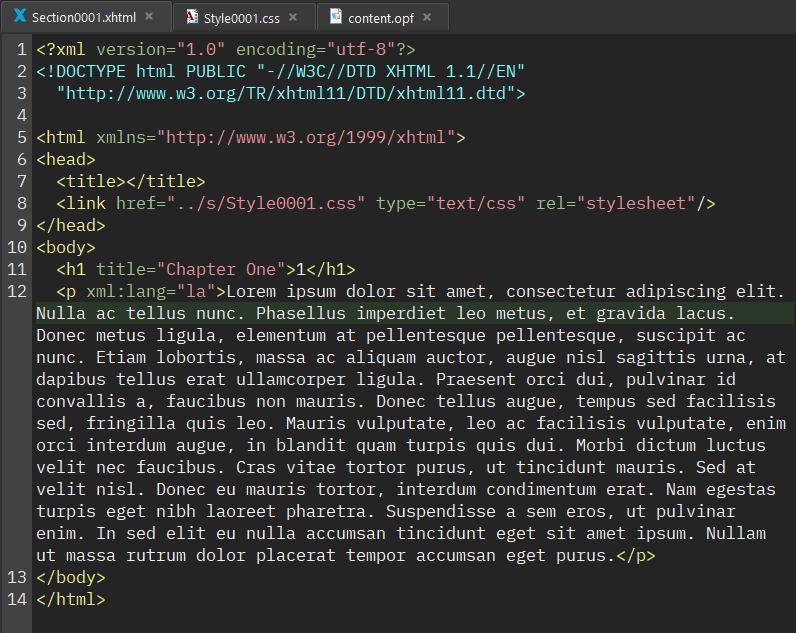
Task: Click the ../s/Style0001.css href value
Action: pos(266,204)
